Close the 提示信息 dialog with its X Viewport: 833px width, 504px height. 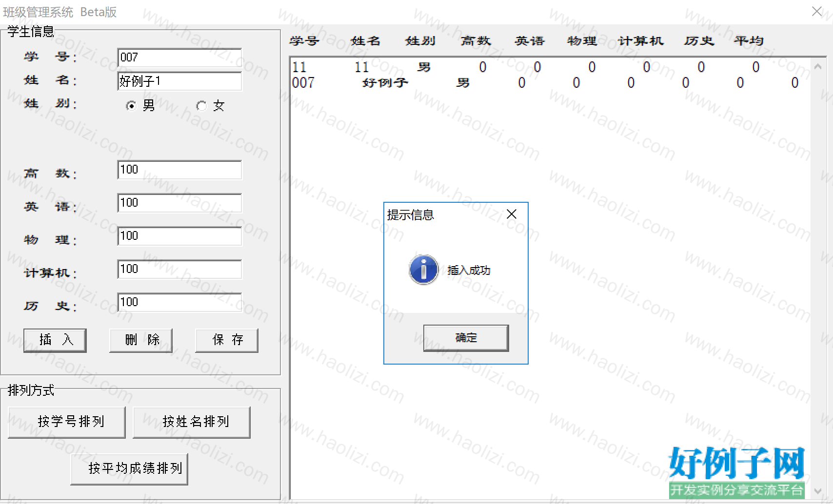(512, 214)
